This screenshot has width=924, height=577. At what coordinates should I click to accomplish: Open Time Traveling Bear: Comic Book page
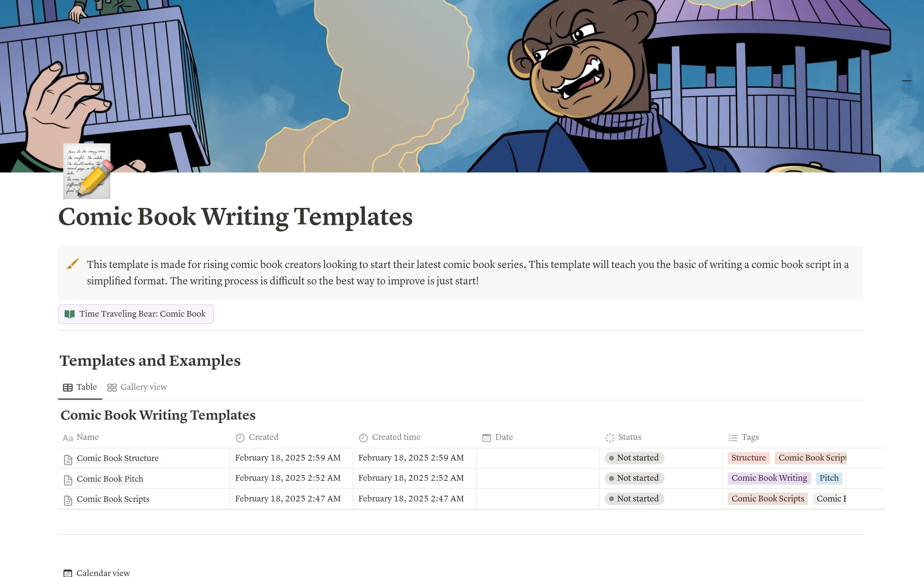click(x=142, y=314)
